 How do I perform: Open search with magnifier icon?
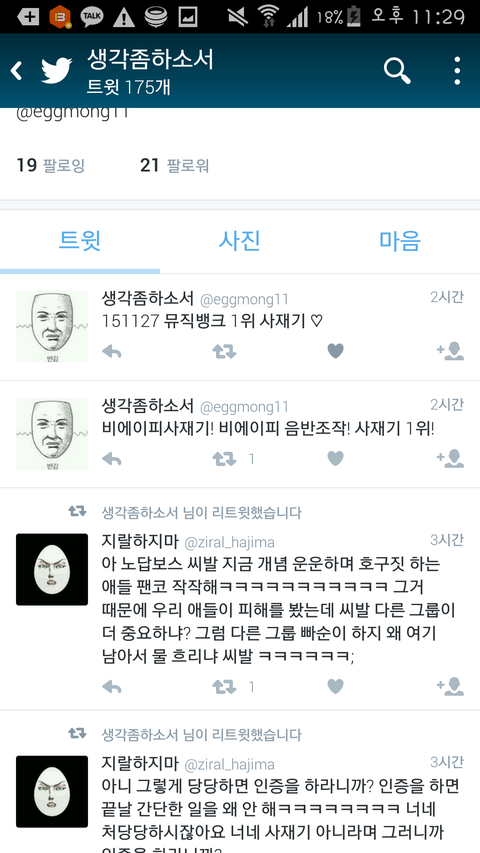(x=397, y=71)
